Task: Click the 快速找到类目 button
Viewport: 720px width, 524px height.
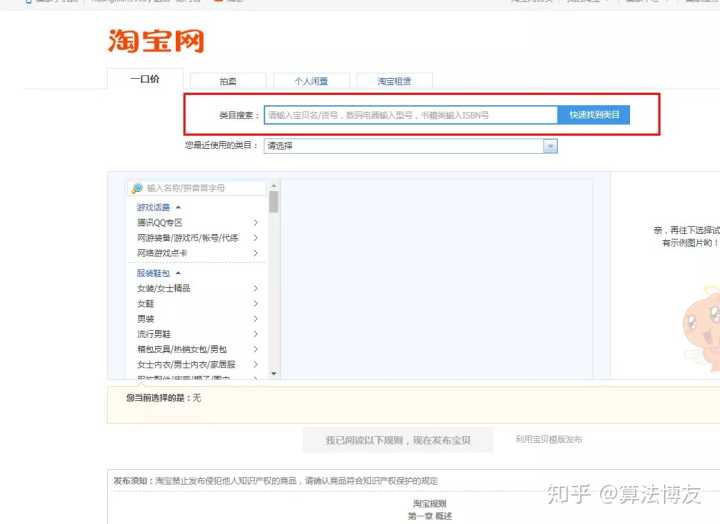Action: 594,115
